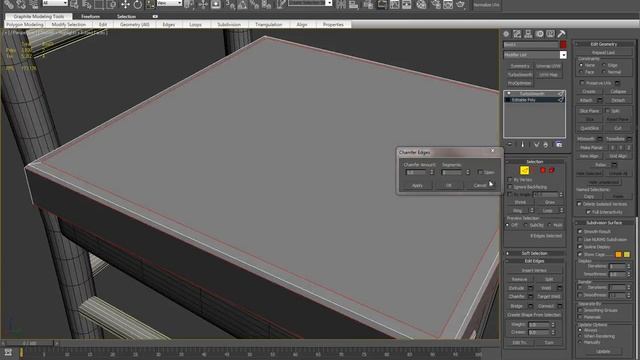The image size is (640, 360).
Task: Click the Chamfer Amount input field
Action: click(x=416, y=172)
